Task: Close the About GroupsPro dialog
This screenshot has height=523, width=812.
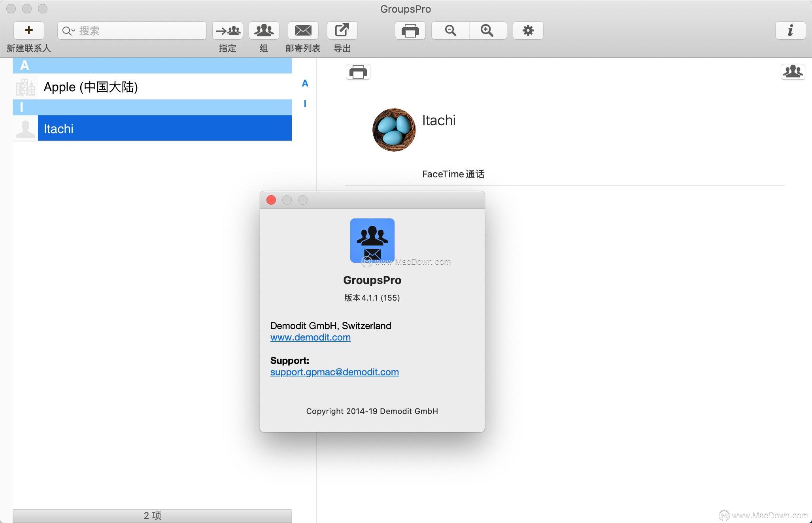Action: (271, 200)
